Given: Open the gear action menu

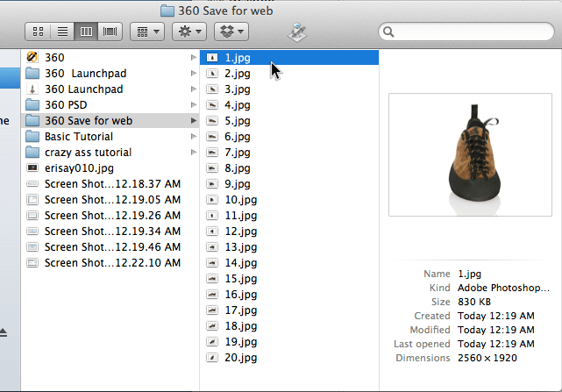Looking at the screenshot, I should click(189, 32).
